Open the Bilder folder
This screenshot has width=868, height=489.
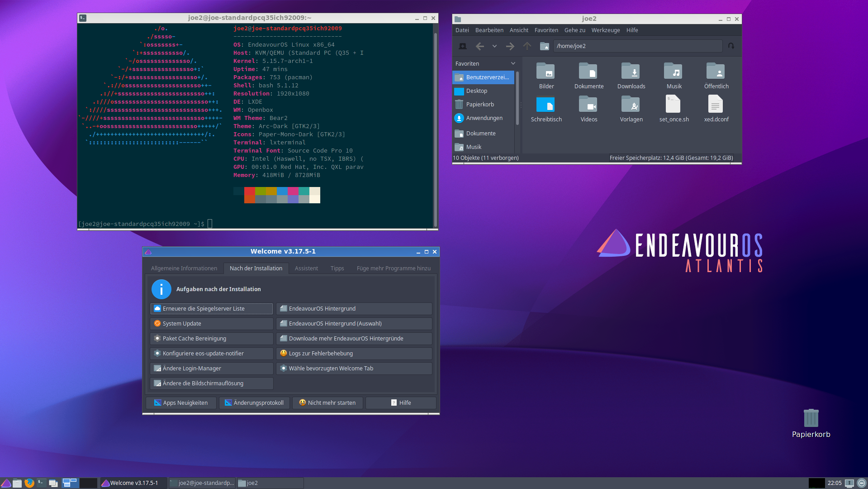(546, 76)
